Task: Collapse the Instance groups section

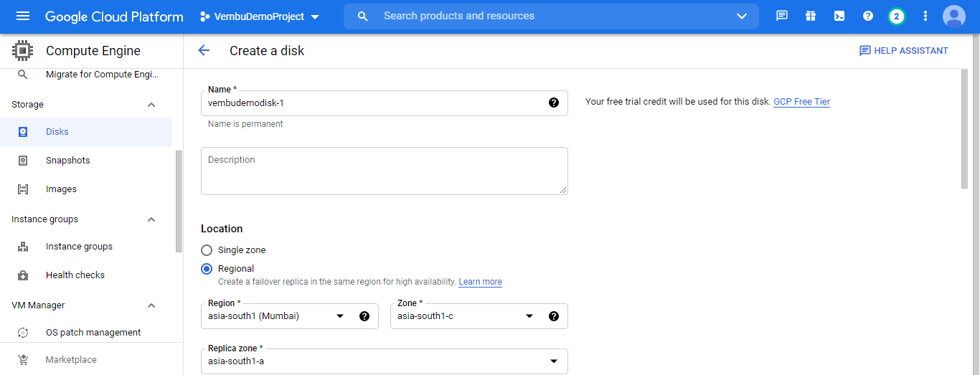Action: pyautogui.click(x=151, y=219)
